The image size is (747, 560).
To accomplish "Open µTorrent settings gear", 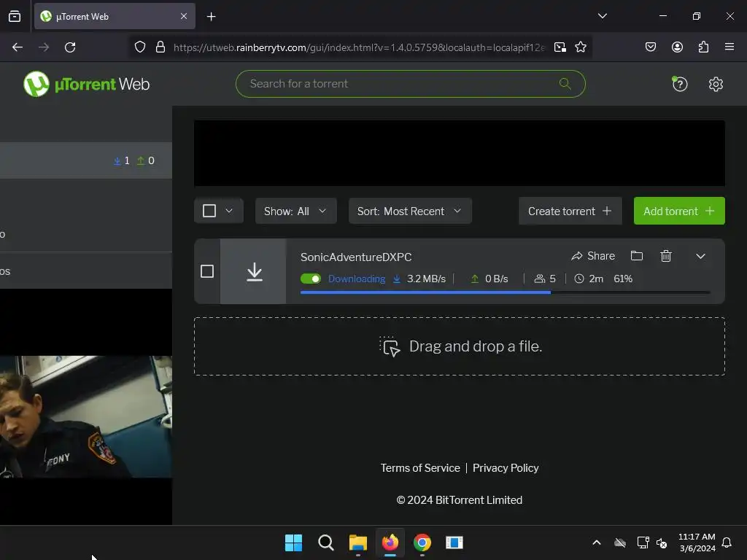I will click(x=716, y=85).
